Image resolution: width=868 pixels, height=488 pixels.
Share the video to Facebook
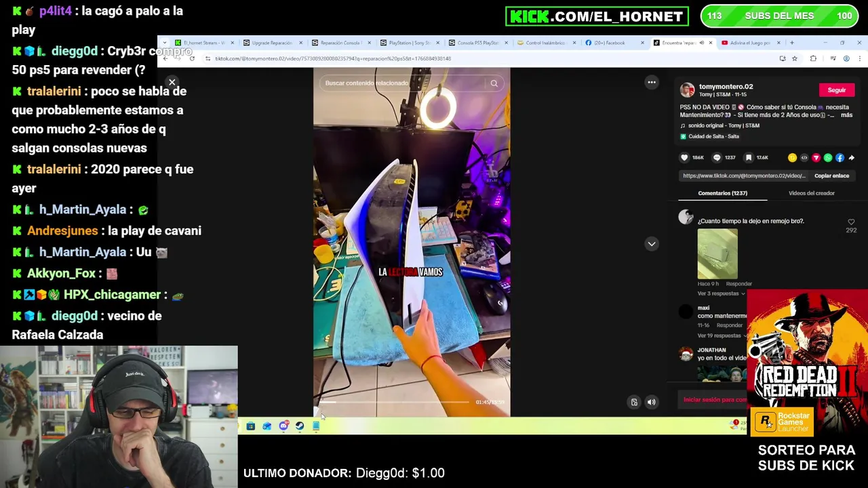(840, 158)
